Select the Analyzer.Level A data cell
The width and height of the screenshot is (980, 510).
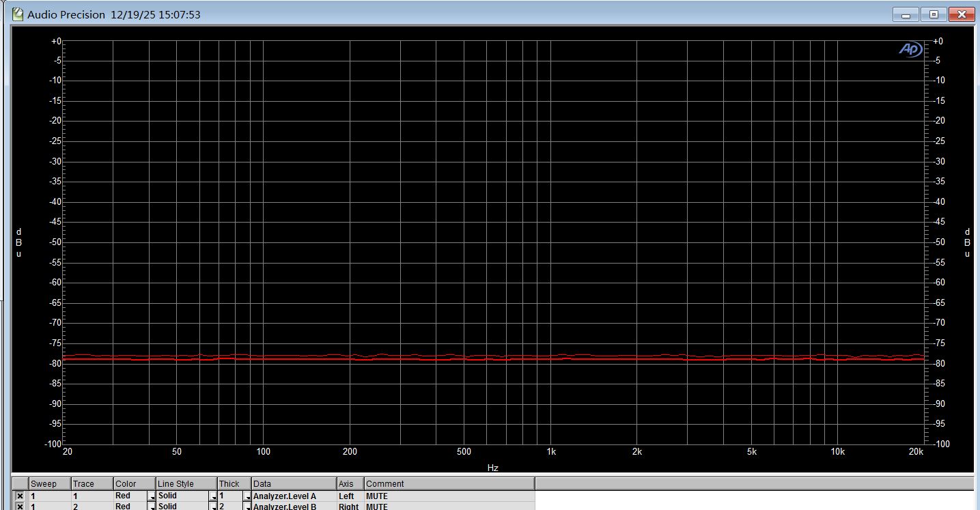294,496
